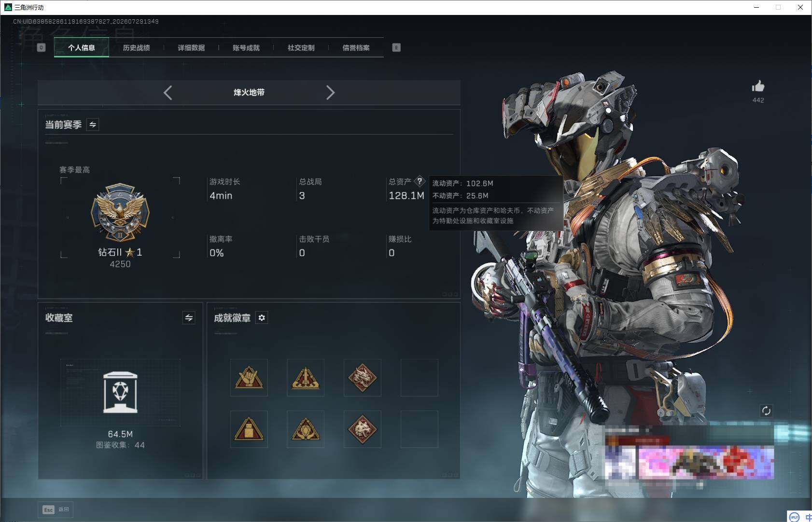The height and width of the screenshot is (522, 812).
Task: Click the star icon next to 钻石II
Action: [x=129, y=252]
